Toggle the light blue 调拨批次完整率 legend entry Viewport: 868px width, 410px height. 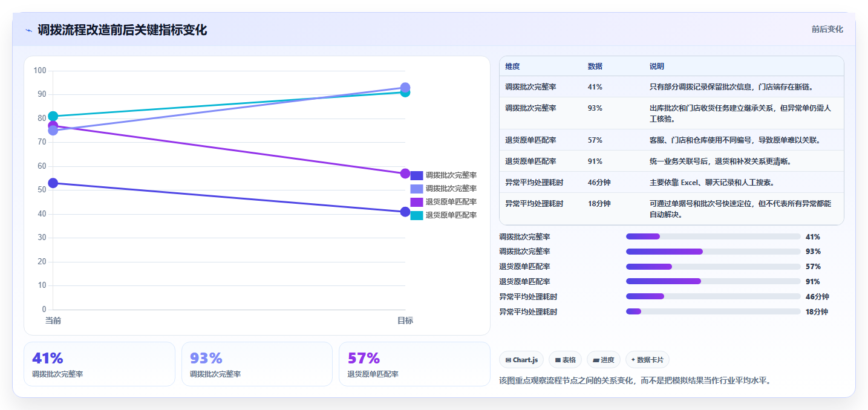point(443,189)
